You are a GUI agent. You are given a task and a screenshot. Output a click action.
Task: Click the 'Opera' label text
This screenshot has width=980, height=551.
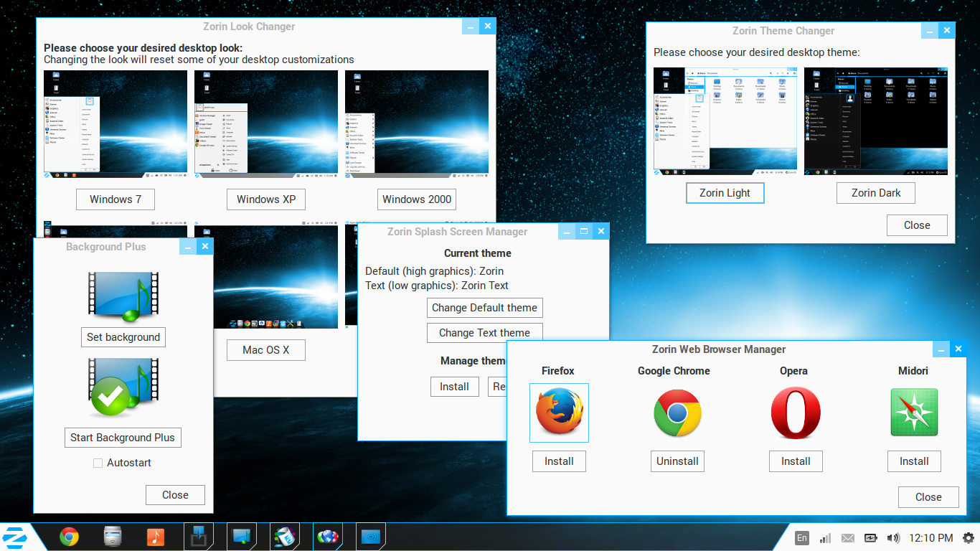[793, 371]
